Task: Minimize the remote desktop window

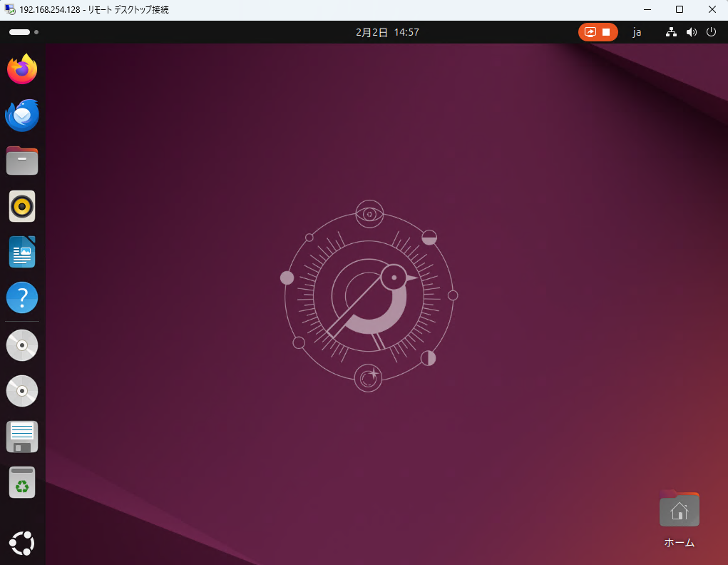Action: point(647,9)
